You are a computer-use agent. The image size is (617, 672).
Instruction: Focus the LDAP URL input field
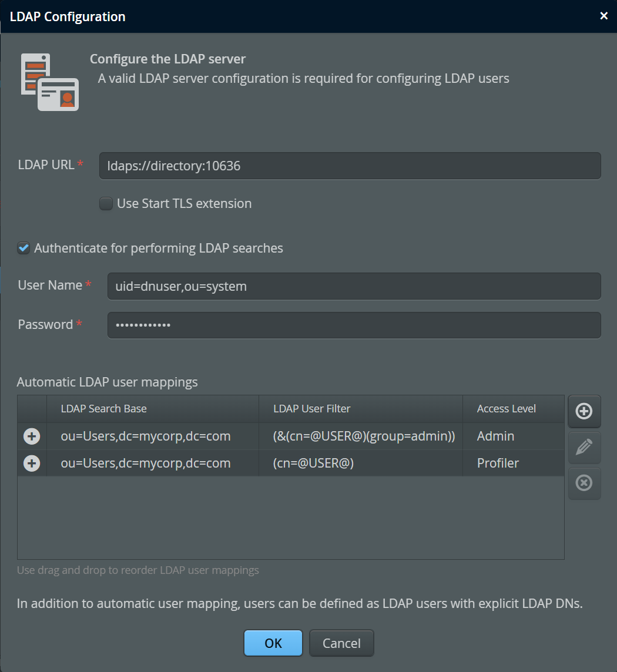pyautogui.click(x=350, y=166)
